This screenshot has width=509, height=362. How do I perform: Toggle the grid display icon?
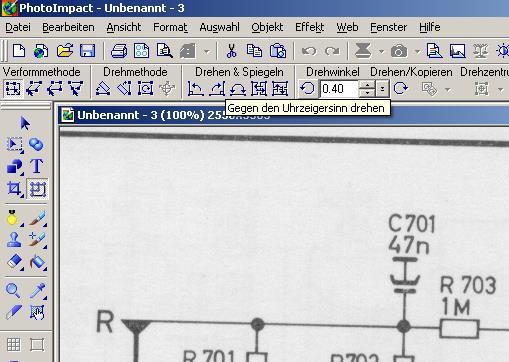point(14,344)
